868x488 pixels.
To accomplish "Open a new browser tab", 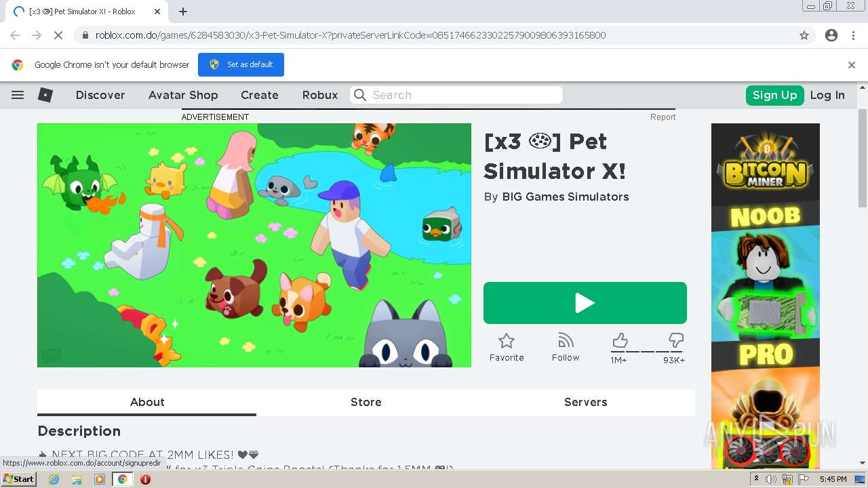I will point(183,12).
